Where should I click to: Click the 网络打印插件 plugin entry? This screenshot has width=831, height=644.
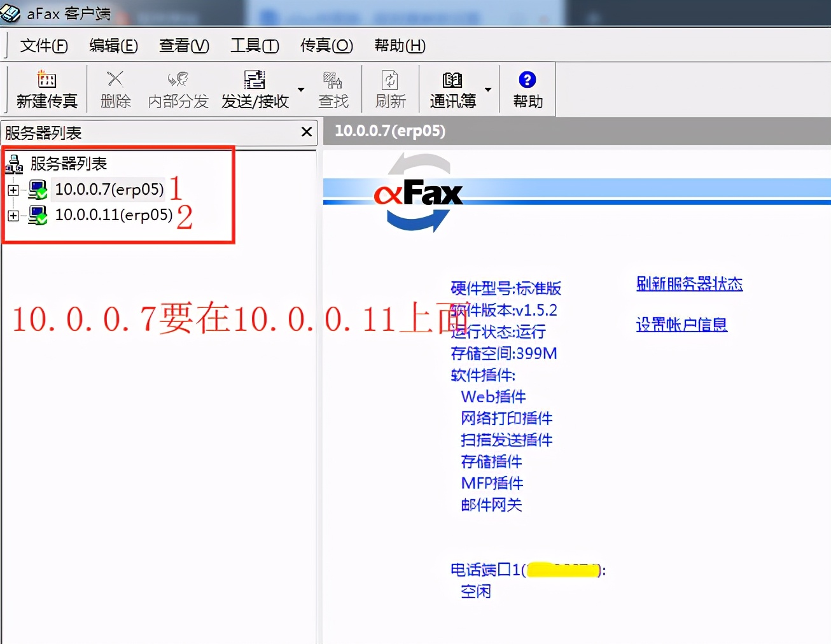(x=506, y=418)
